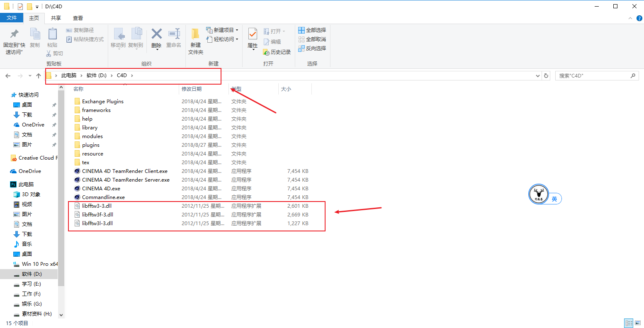
Task: Switch to the 共享 share tab
Action: point(56,18)
